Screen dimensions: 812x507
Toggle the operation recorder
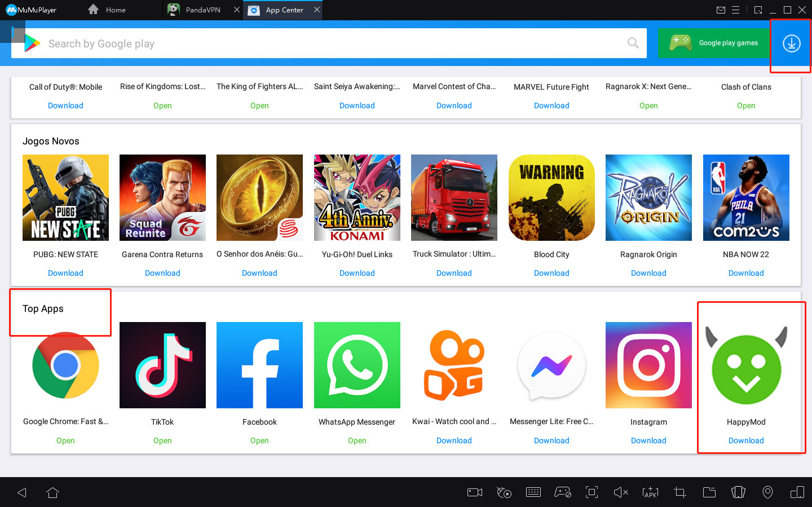504,492
